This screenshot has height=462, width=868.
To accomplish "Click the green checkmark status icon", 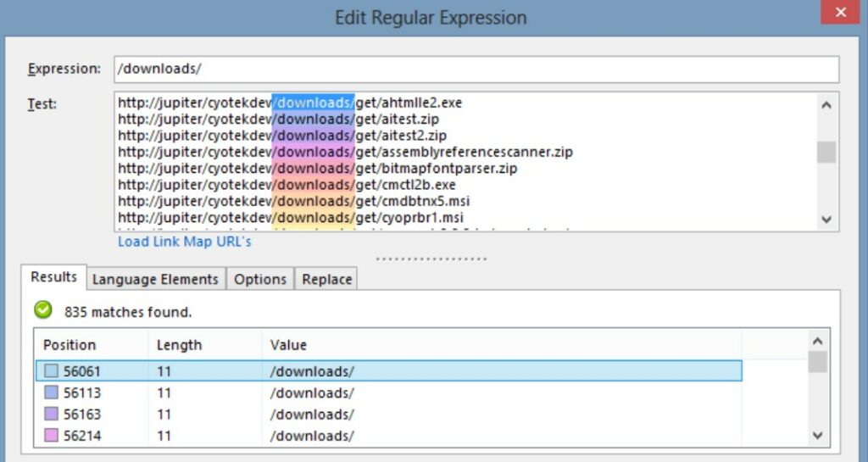I will tap(43, 310).
